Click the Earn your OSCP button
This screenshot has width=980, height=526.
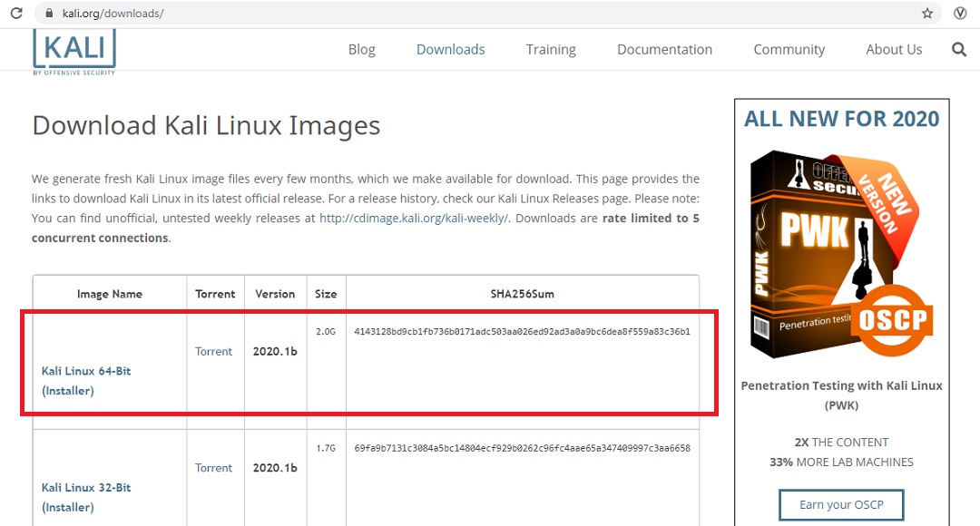[841, 505]
